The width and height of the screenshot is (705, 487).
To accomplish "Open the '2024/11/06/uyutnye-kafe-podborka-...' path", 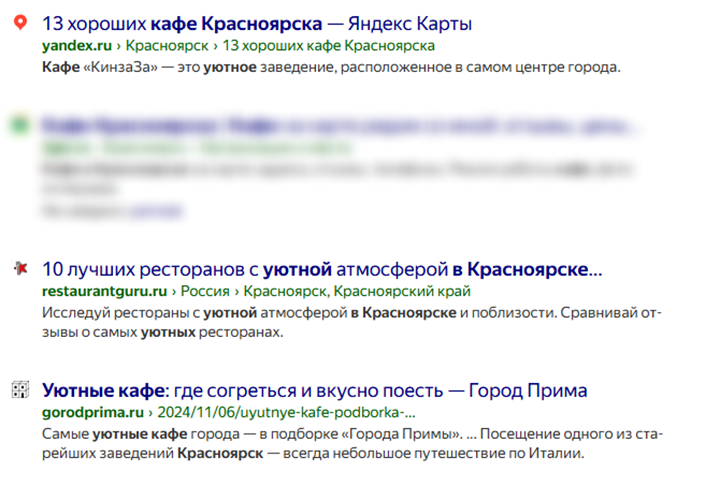I will [x=286, y=412].
